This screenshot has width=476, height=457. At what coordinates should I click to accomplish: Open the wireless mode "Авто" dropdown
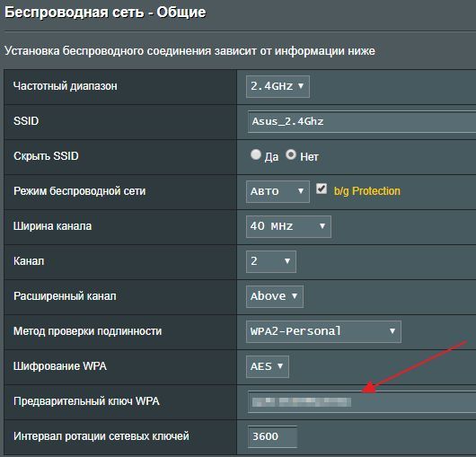(278, 191)
